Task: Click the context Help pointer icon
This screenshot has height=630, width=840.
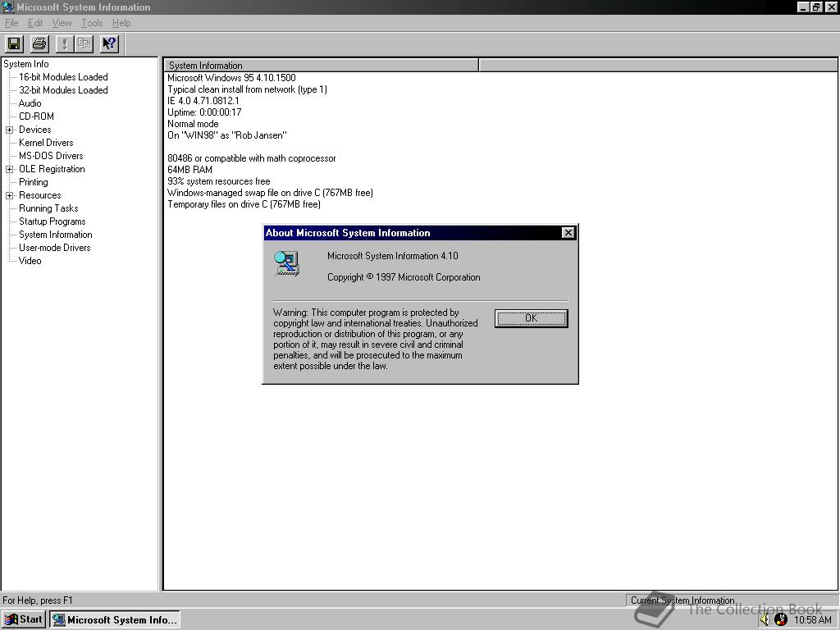Action: (x=109, y=44)
